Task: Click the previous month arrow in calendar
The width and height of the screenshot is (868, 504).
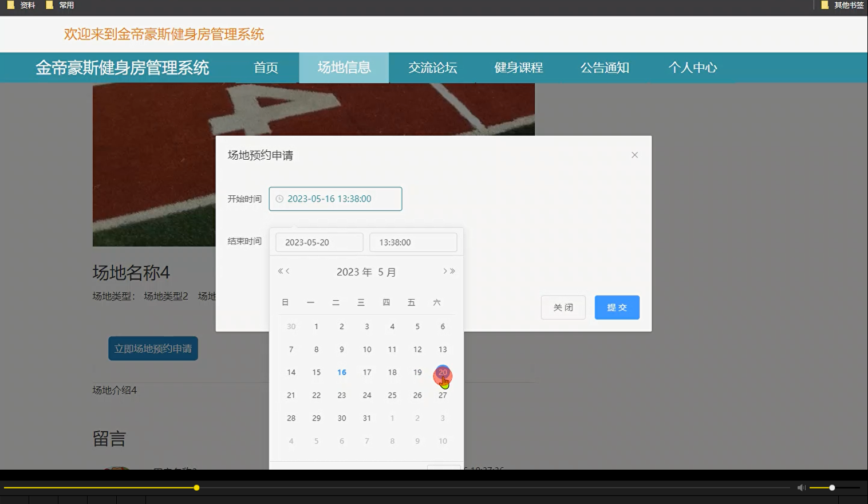Action: pos(287,271)
